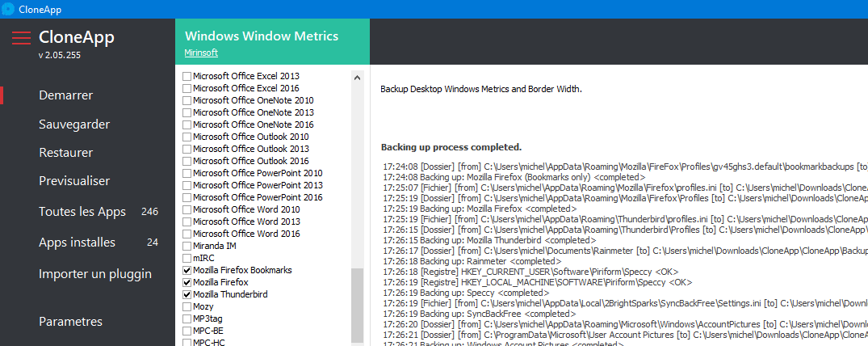
Task: Open the Sauvegarder section
Action: 74,124
